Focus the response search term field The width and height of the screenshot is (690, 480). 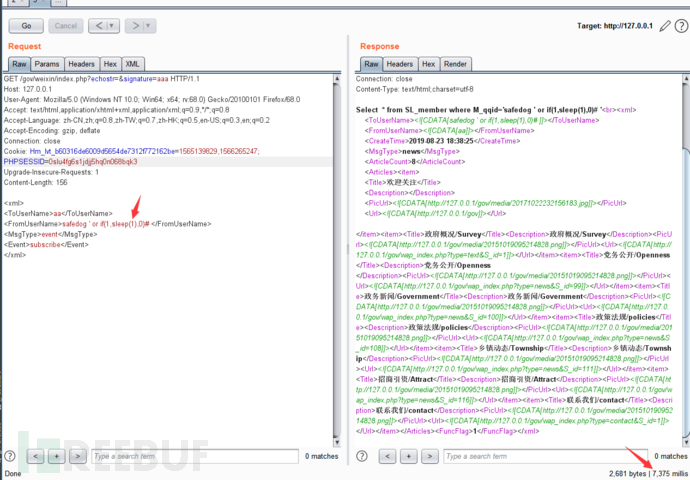pos(546,456)
